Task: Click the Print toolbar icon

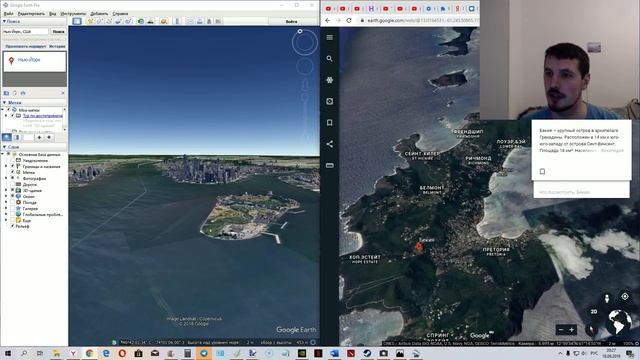Action: [x=200, y=21]
